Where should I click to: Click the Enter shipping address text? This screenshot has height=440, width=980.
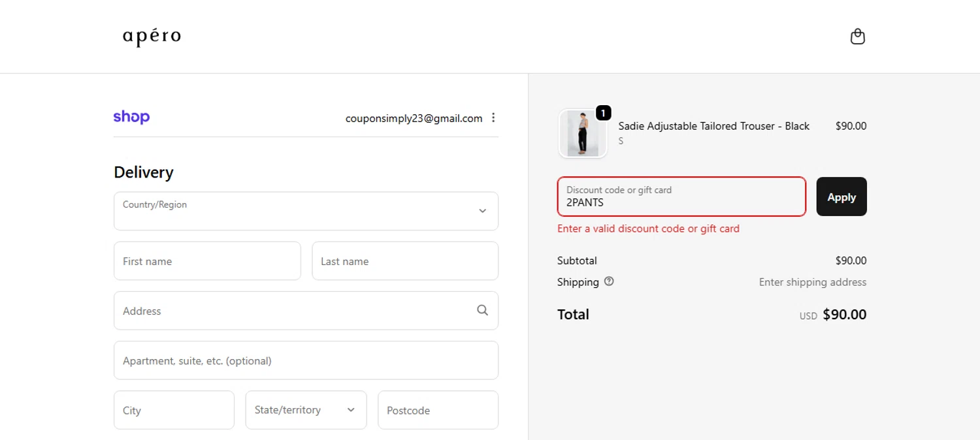pyautogui.click(x=813, y=282)
